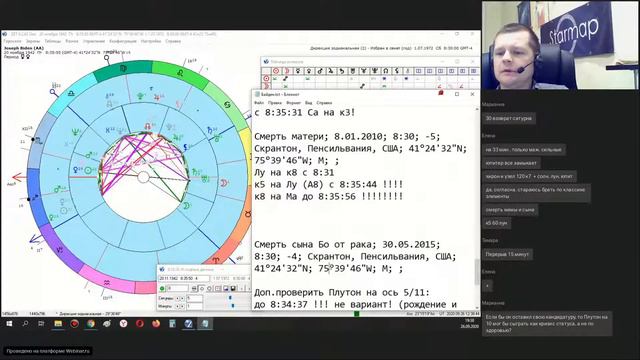Select Venus column header in aspects table
640x360 pixels.
(x=309, y=71)
